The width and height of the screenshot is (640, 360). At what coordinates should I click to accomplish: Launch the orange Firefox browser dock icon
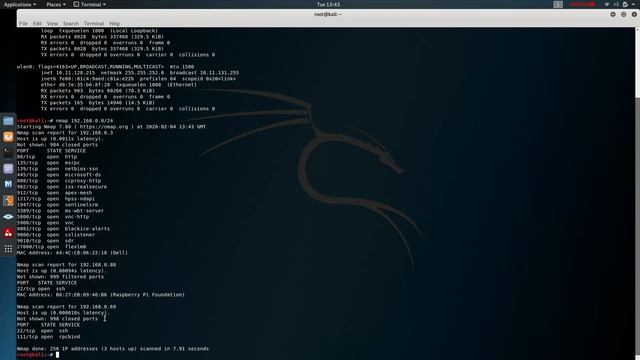tap(8, 136)
